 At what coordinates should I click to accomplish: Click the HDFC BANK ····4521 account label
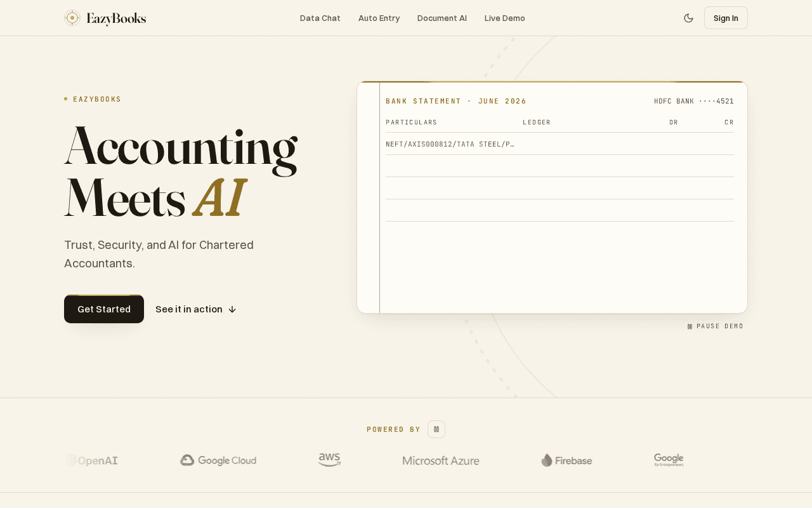click(694, 101)
